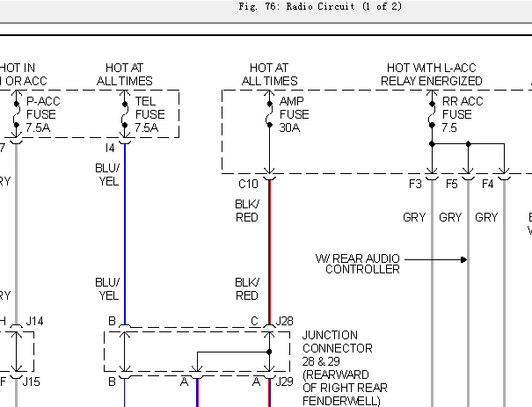Click lower 'BLU/ YEL' wire label
Image resolution: width=532 pixels, height=407 pixels.
pos(107,289)
